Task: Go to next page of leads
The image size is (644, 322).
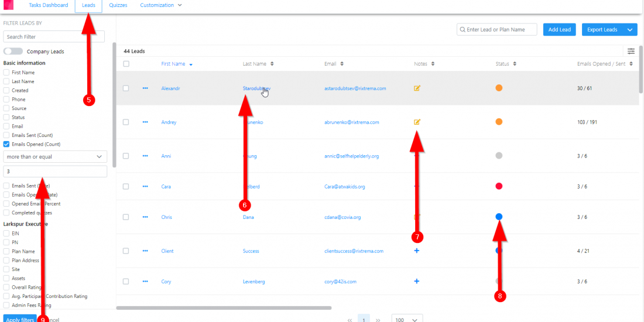Action: 378,320
